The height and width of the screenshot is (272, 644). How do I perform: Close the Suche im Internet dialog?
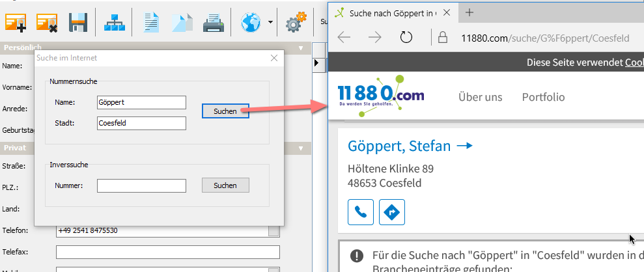pos(274,59)
